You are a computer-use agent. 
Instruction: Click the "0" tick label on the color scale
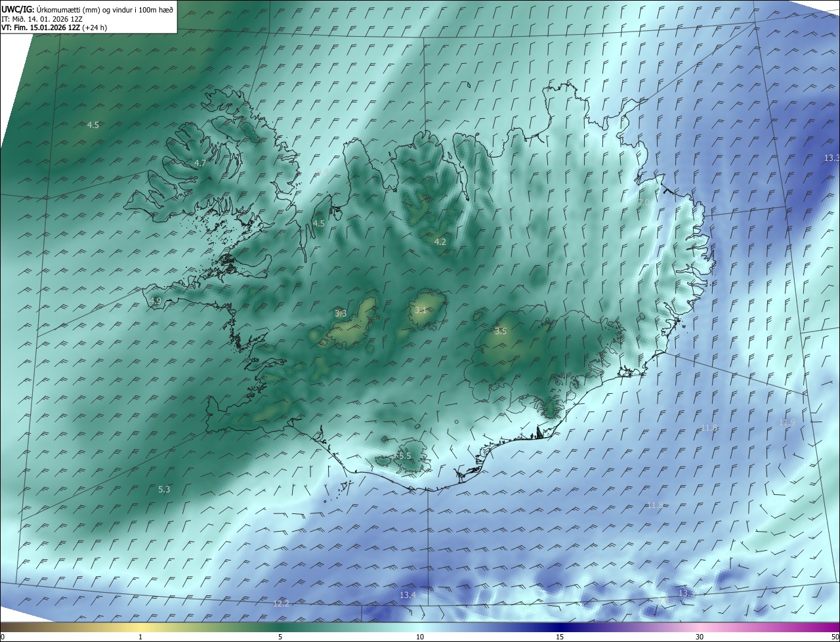point(3,637)
